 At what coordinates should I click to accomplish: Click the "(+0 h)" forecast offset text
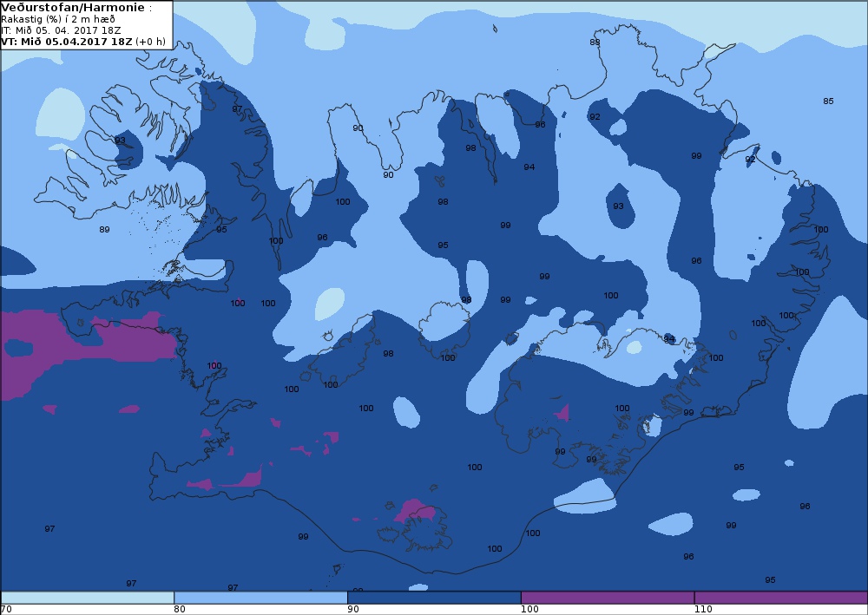(x=150, y=42)
